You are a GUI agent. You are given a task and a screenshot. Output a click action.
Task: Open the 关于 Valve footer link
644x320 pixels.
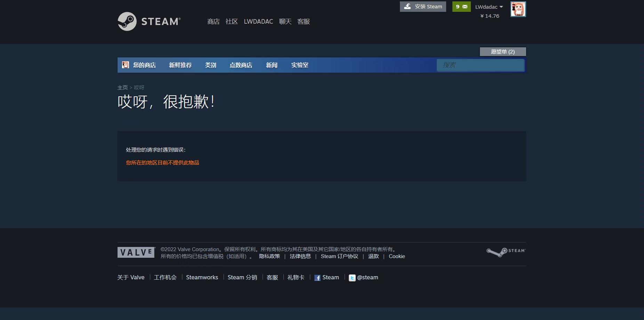(x=131, y=278)
